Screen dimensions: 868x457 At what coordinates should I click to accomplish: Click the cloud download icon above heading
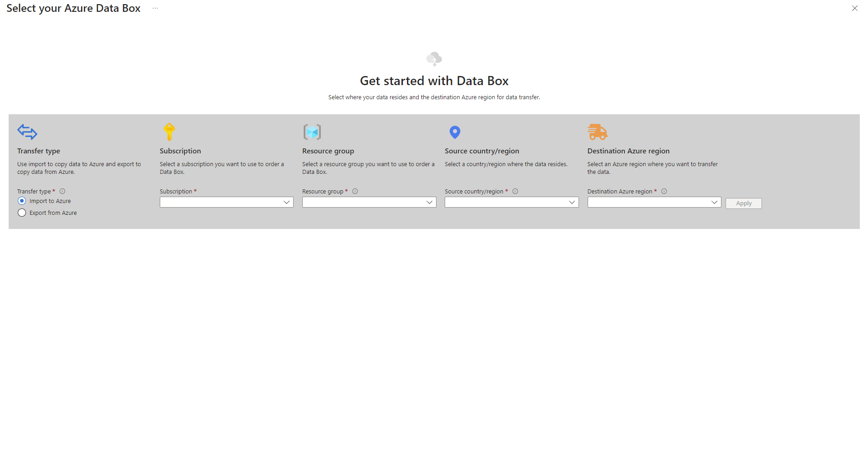[434, 59]
